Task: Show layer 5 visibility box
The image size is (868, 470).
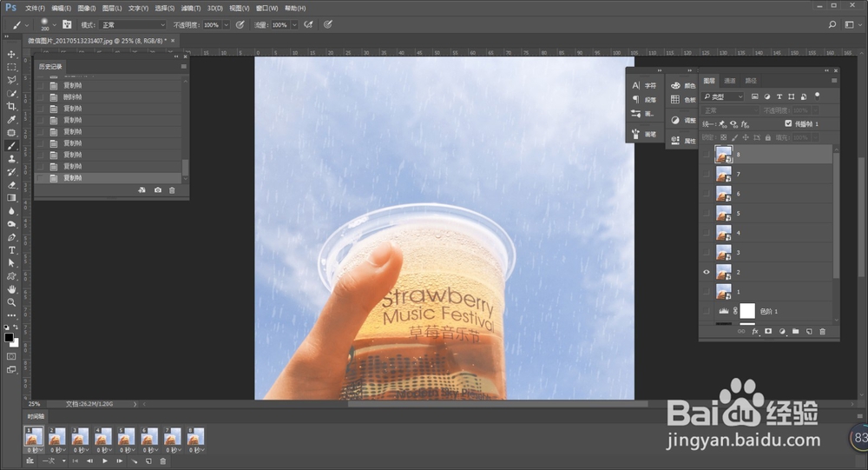Action: tap(707, 214)
